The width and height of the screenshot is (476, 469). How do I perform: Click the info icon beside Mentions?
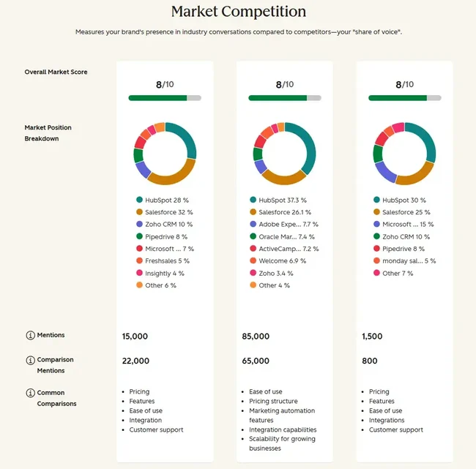click(30, 335)
